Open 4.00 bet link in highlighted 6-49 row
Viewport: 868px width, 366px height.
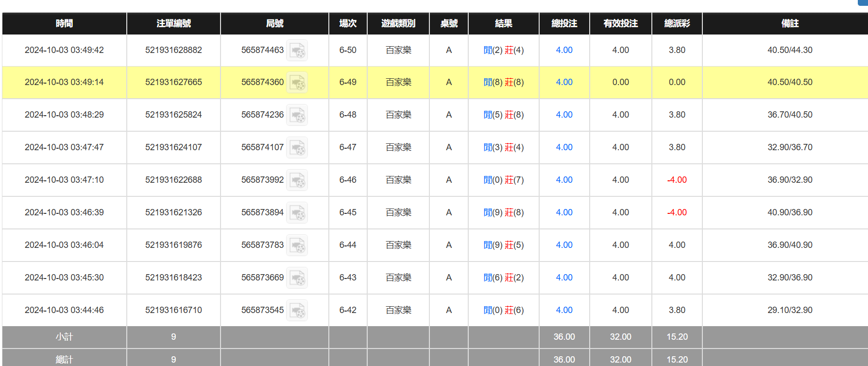coord(564,82)
